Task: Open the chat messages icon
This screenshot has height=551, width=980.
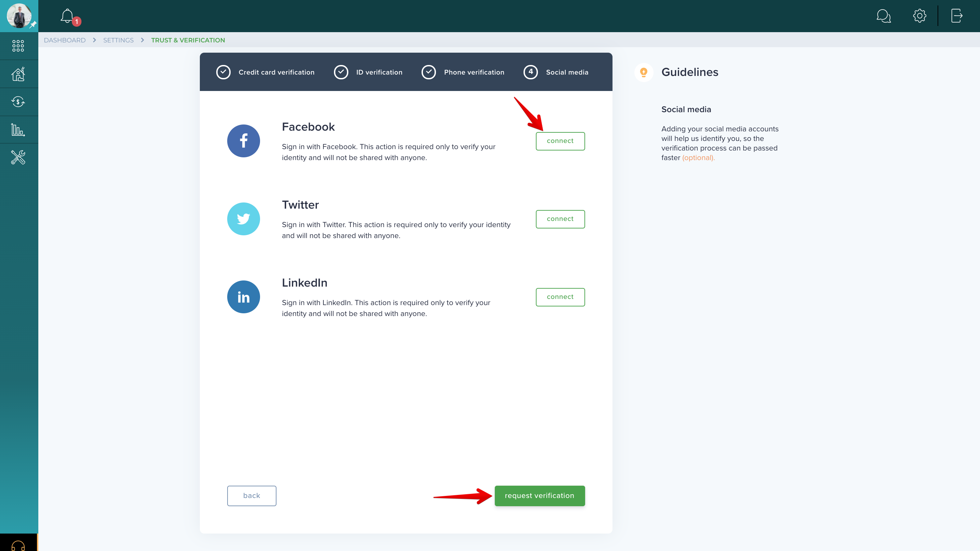Action: tap(884, 16)
